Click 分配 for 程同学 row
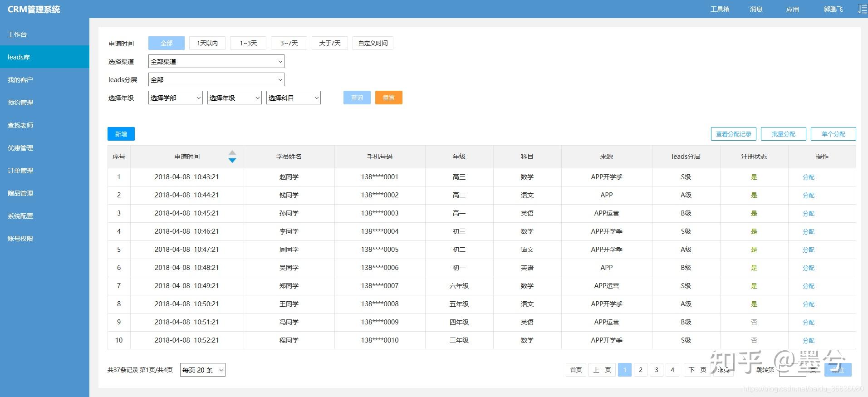868x397 pixels. point(809,340)
